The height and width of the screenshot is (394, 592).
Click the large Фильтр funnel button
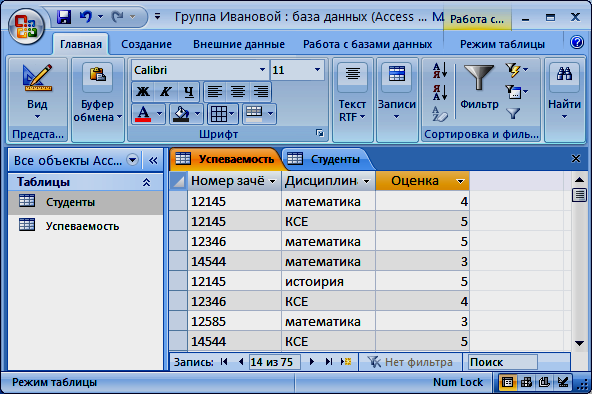479,87
